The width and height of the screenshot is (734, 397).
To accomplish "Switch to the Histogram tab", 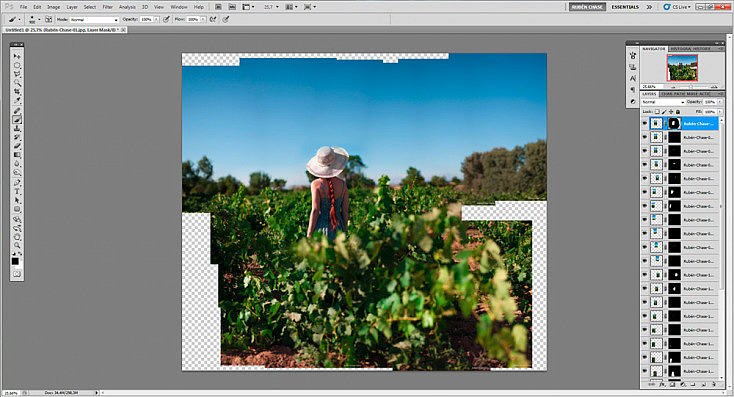I will click(680, 49).
